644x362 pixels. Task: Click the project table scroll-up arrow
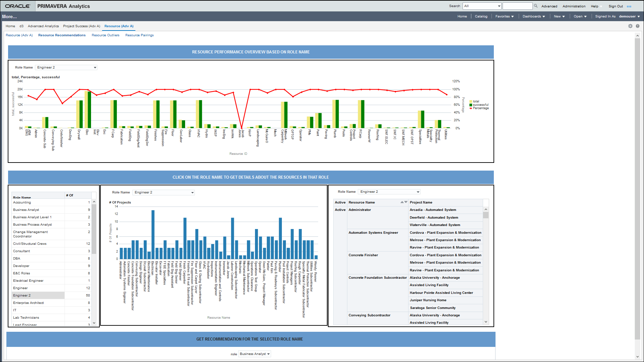point(486,209)
